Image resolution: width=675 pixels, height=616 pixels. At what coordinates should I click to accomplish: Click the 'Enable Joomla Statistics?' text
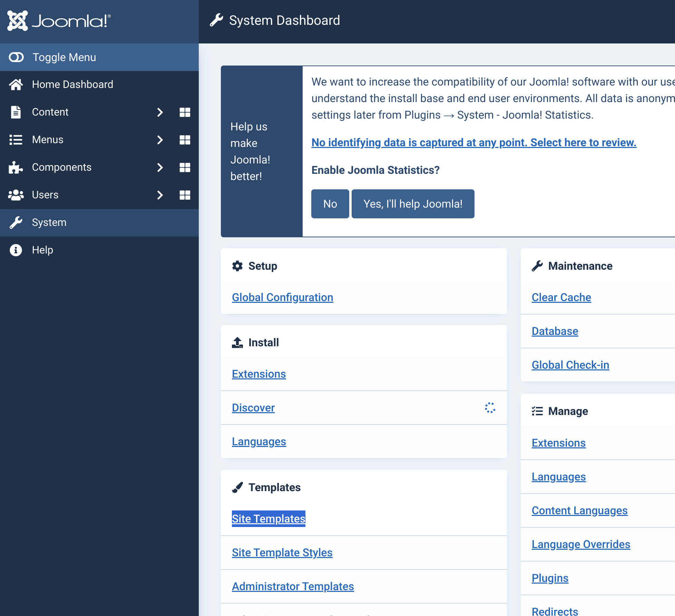[375, 170]
